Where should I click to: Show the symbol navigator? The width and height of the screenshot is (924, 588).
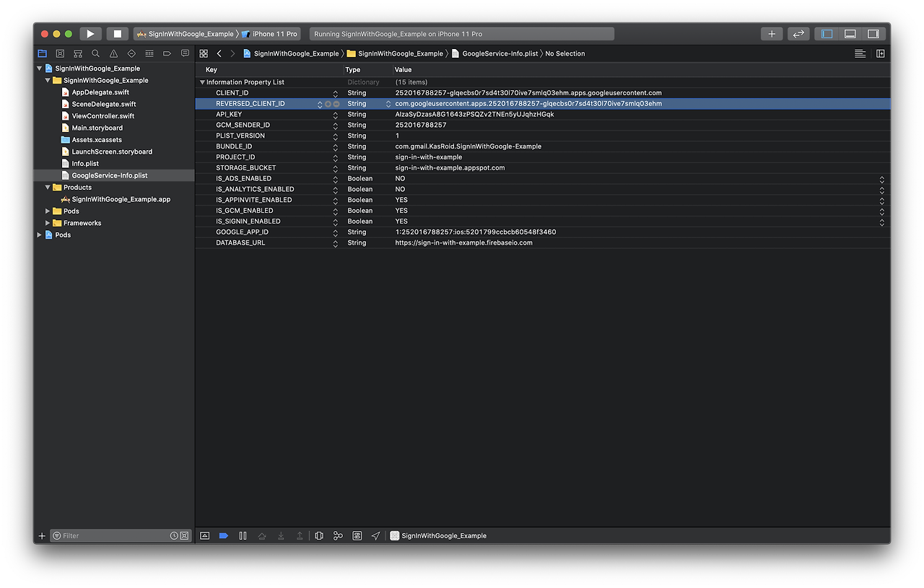coord(77,53)
